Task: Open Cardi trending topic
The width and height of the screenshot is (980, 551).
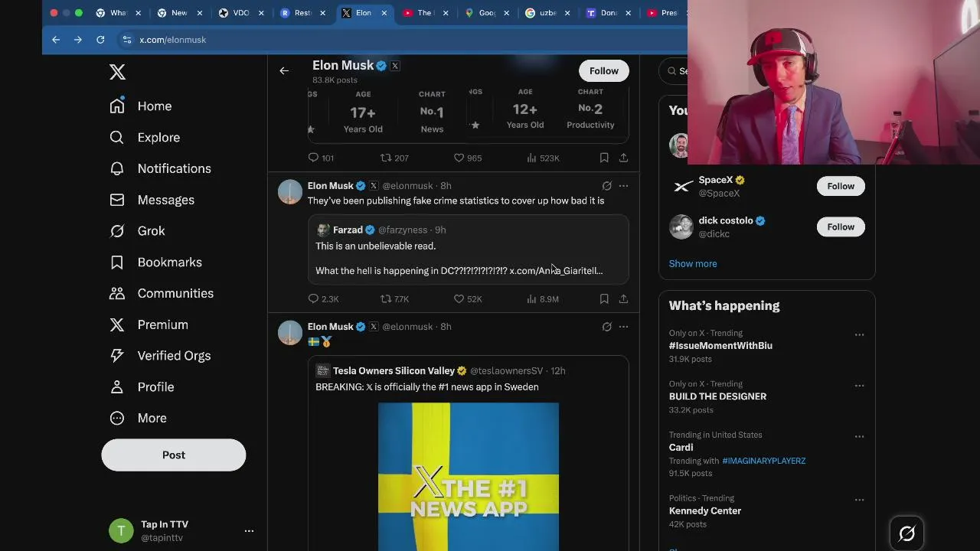Action: pyautogui.click(x=681, y=448)
